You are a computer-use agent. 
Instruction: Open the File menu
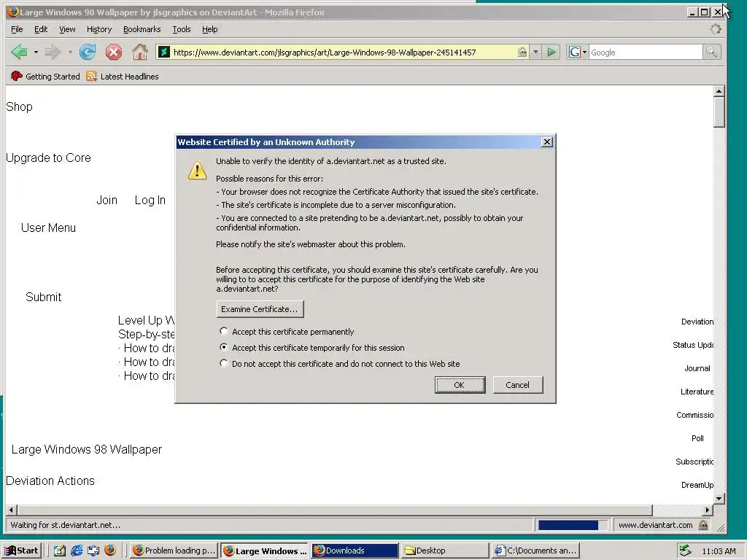pos(17,29)
